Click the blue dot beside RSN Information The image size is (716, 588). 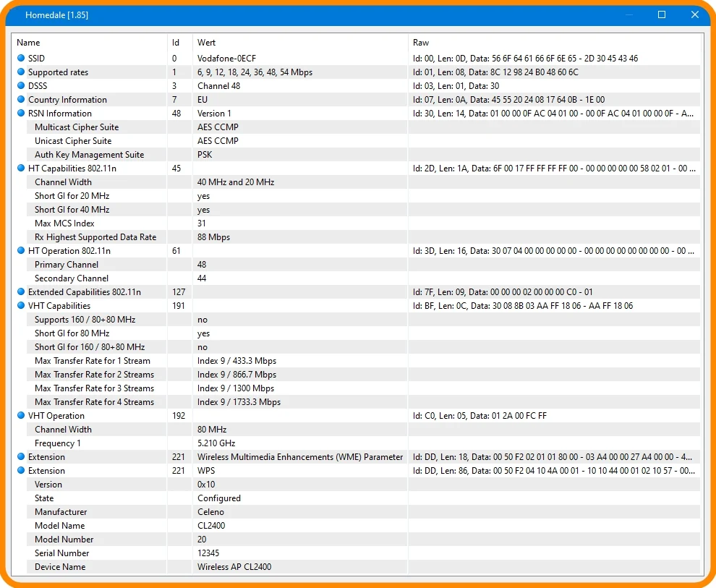(20, 113)
